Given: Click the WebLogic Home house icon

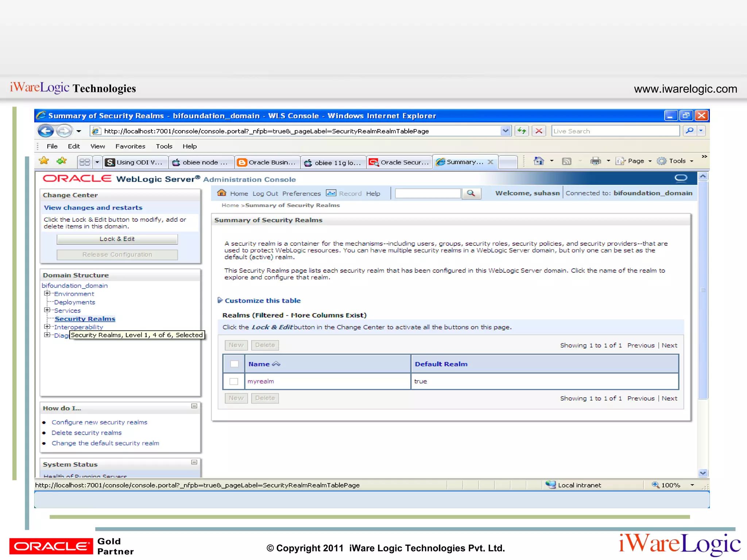Looking at the screenshot, I should pyautogui.click(x=221, y=193).
